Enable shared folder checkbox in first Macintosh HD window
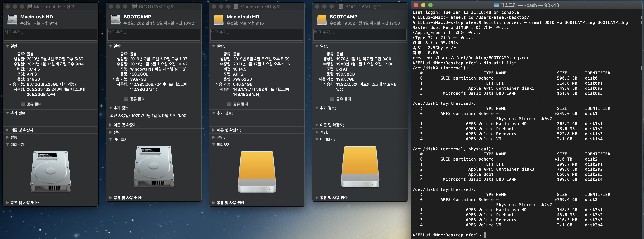Viewport: 644px width, 239px height. tap(23, 104)
